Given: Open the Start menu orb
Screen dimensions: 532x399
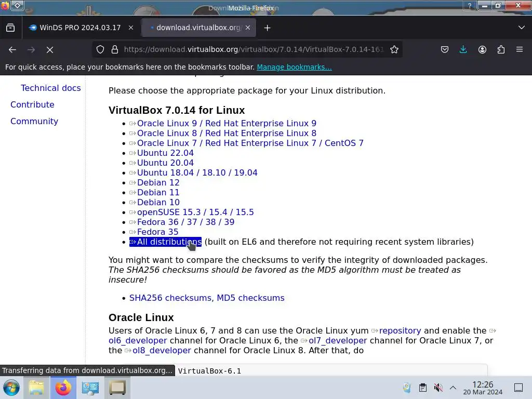Looking at the screenshot, I should click(11, 388).
